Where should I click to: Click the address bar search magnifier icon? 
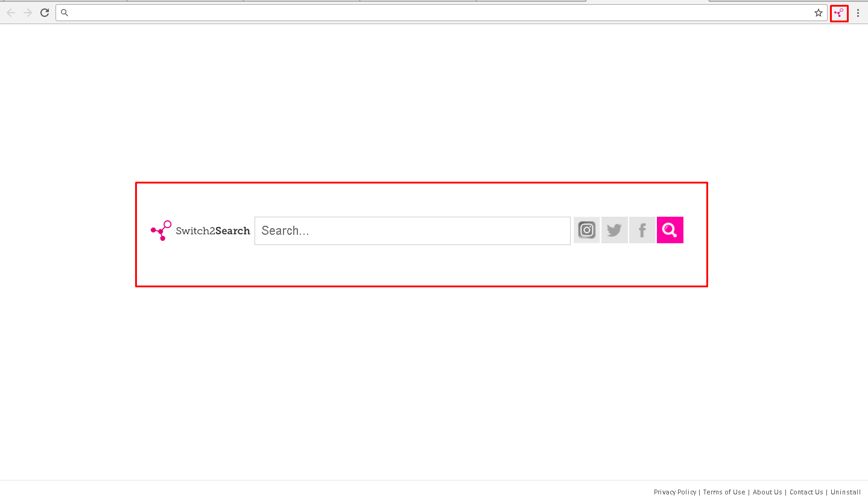coord(65,13)
